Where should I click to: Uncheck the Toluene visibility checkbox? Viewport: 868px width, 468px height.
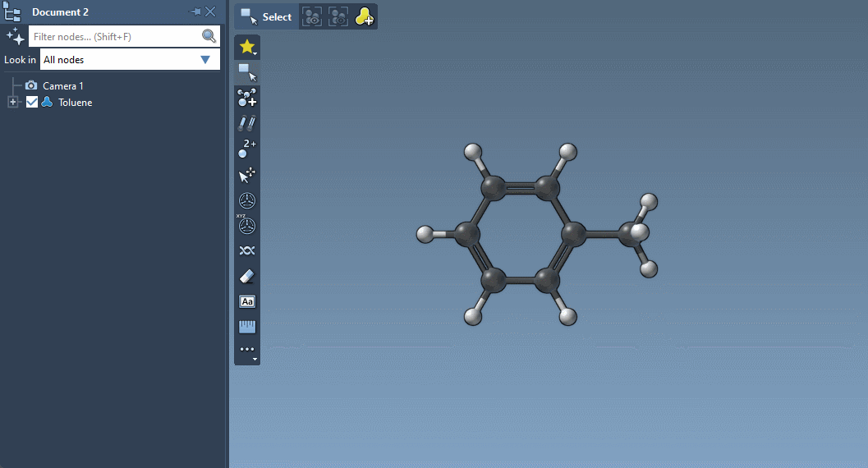pyautogui.click(x=32, y=103)
